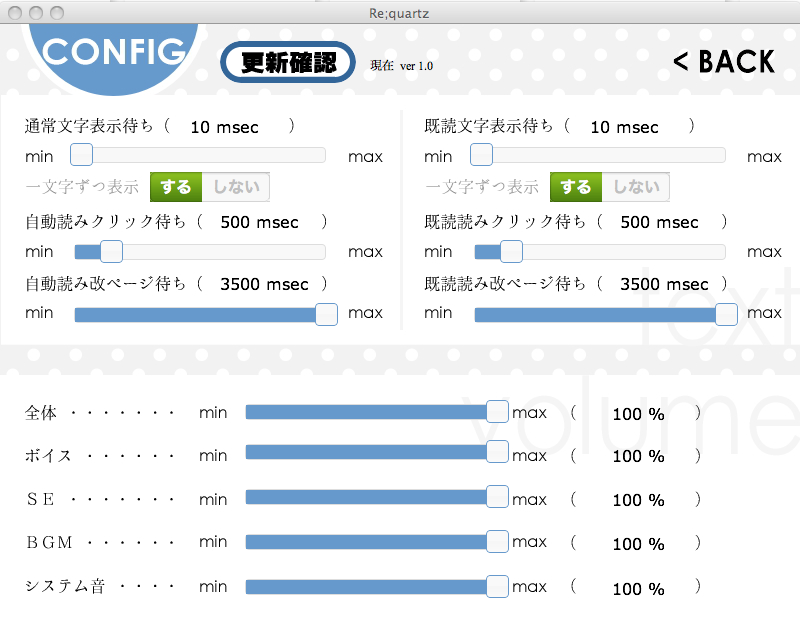Viewport: 800px width, 624px height.
Task: Click the 自動読み改ページ待ち slider handle
Action: pos(326,314)
